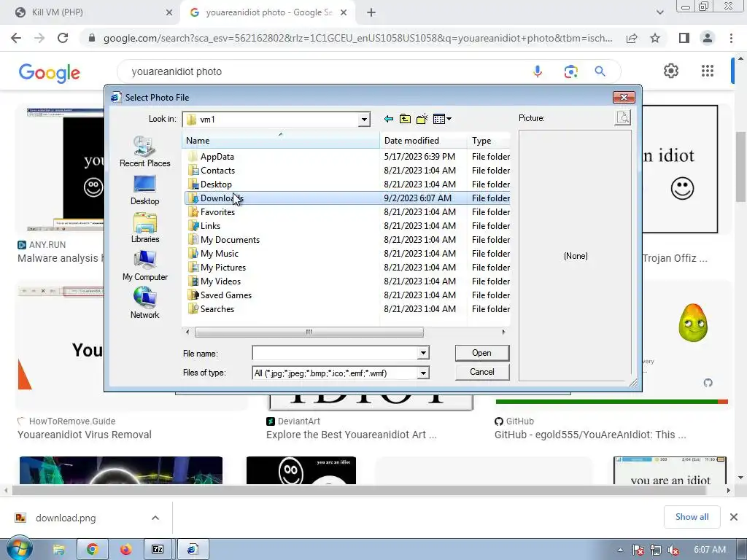The height and width of the screenshot is (560, 747).
Task: Click the Open button
Action: 482,353
